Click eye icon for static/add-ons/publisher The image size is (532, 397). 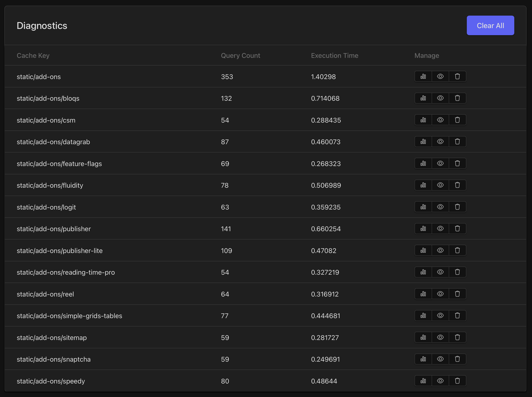440,228
